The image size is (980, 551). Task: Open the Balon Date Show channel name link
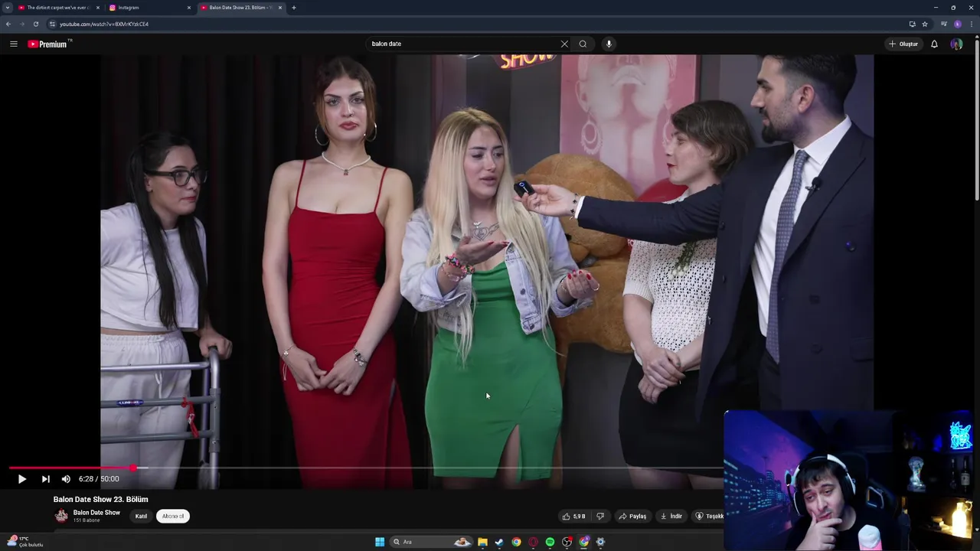tap(96, 513)
